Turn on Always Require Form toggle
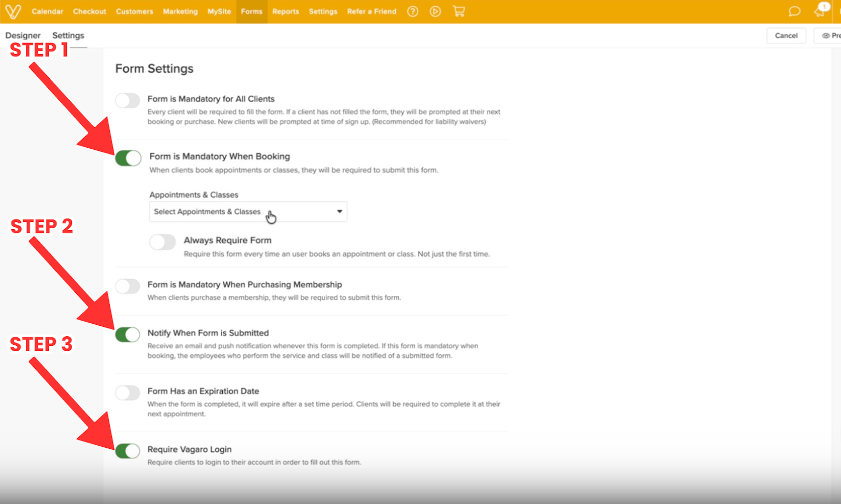Image resolution: width=841 pixels, height=504 pixels. [162, 242]
